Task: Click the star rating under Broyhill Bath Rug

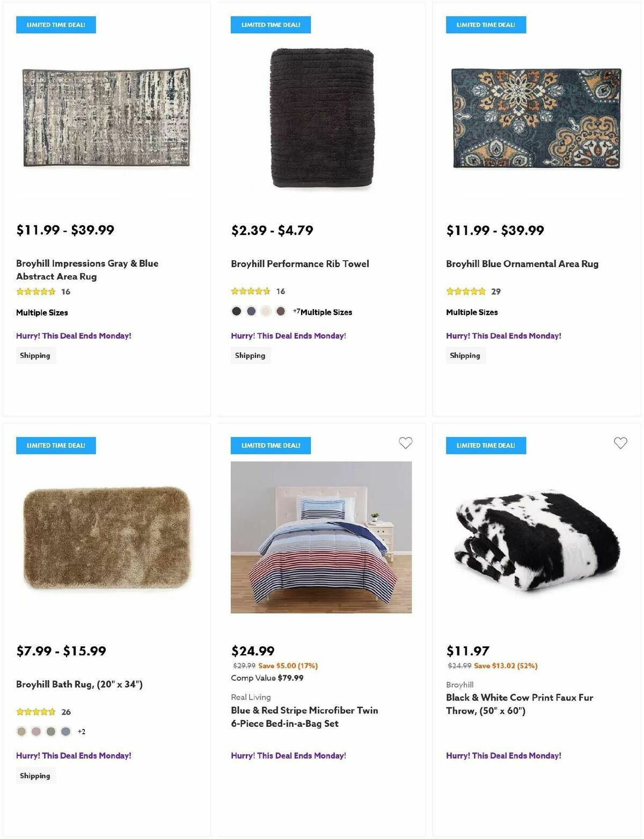Action: pos(35,712)
